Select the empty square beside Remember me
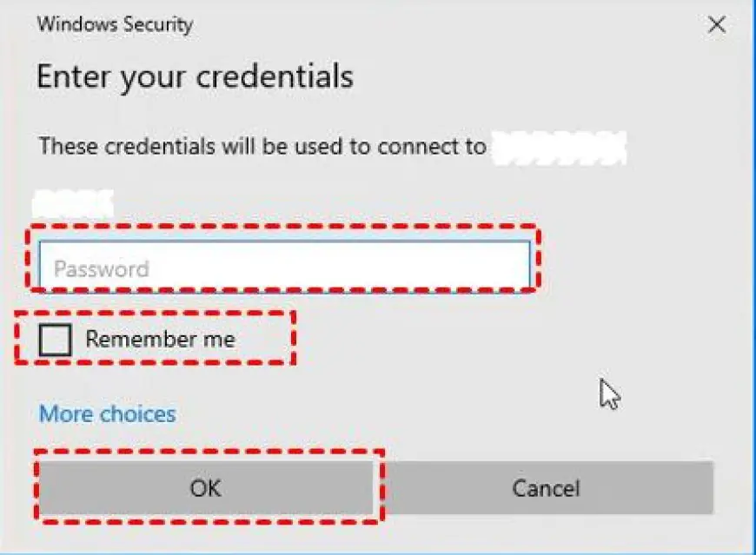 pos(55,339)
